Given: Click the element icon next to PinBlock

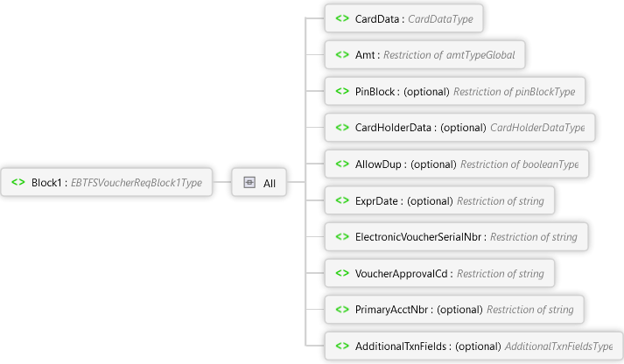Looking at the screenshot, I should pos(341,91).
